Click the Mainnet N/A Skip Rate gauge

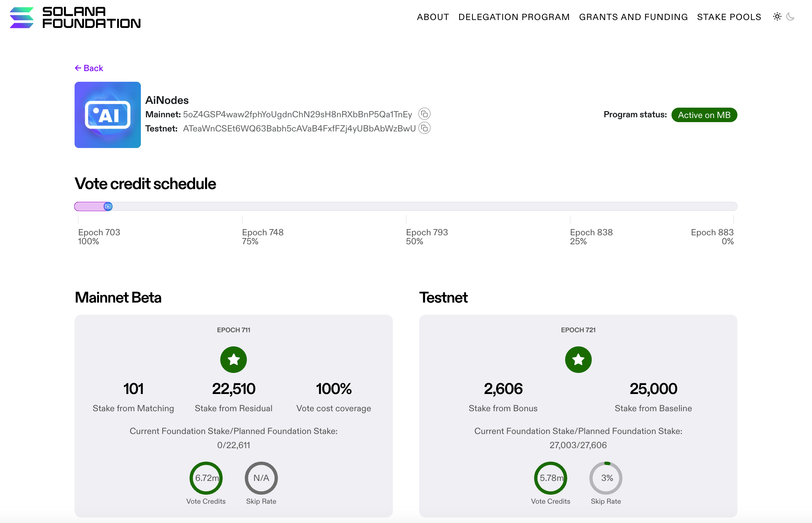(261, 478)
